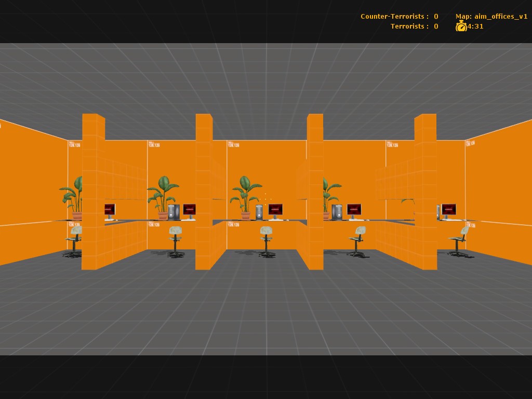This screenshot has height=399, width=532.
Task: Select the Map: aim_offices_v1 label
Action: [x=491, y=16]
